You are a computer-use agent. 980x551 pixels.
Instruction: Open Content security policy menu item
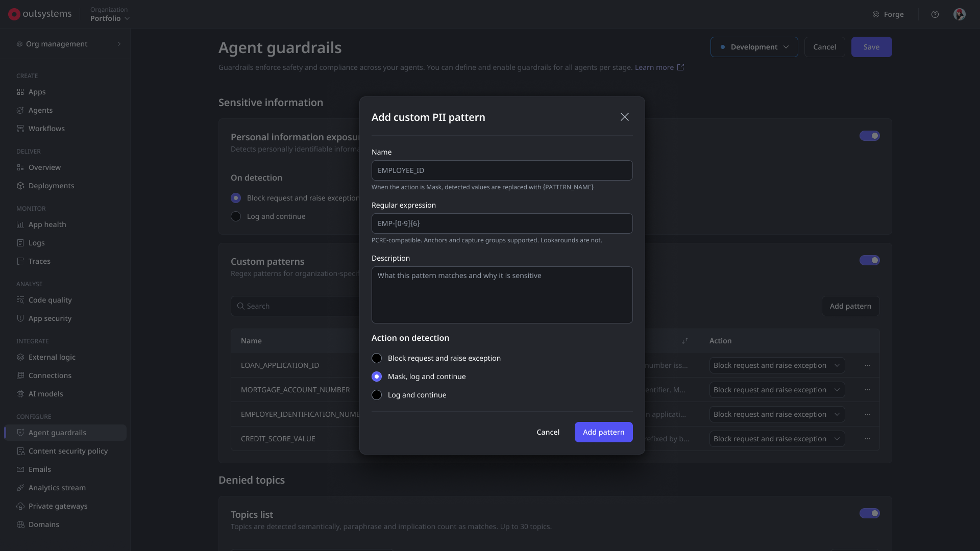(x=65, y=451)
